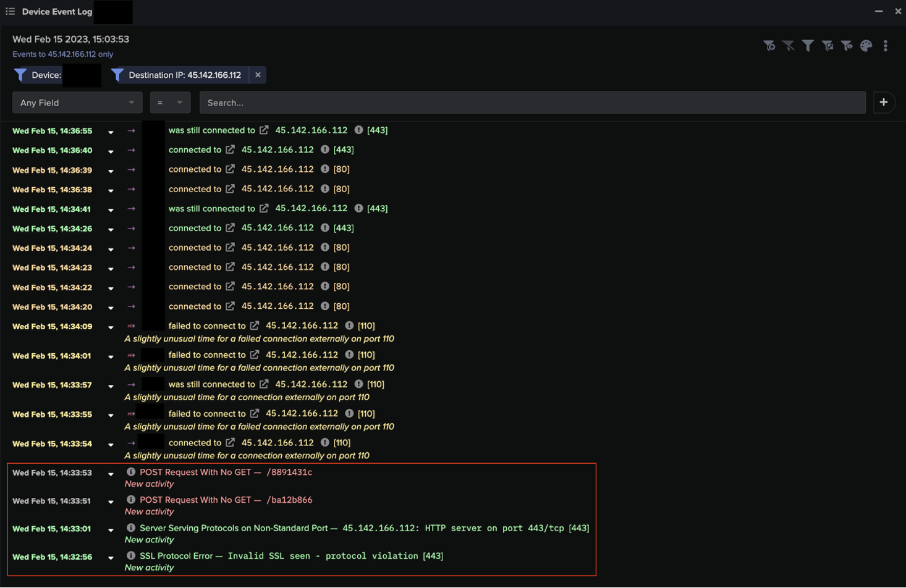Click info icon beside SSL Protocol Error
The height and width of the screenshot is (588, 906).
(131, 556)
